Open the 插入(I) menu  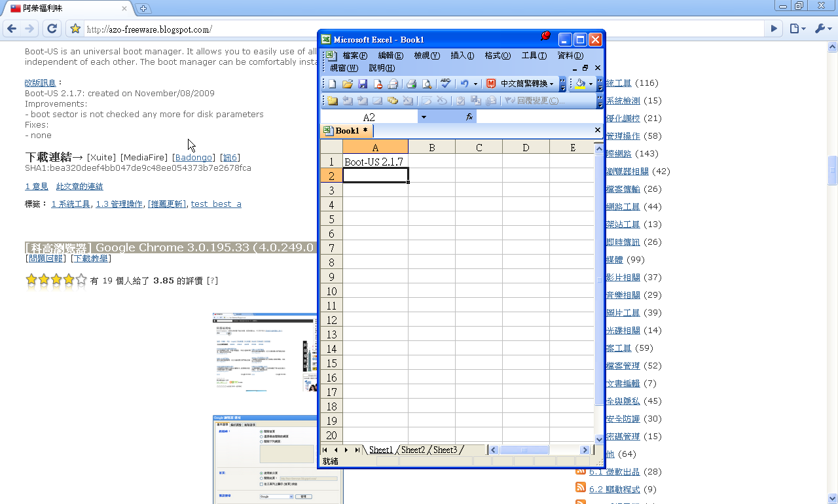tap(462, 56)
